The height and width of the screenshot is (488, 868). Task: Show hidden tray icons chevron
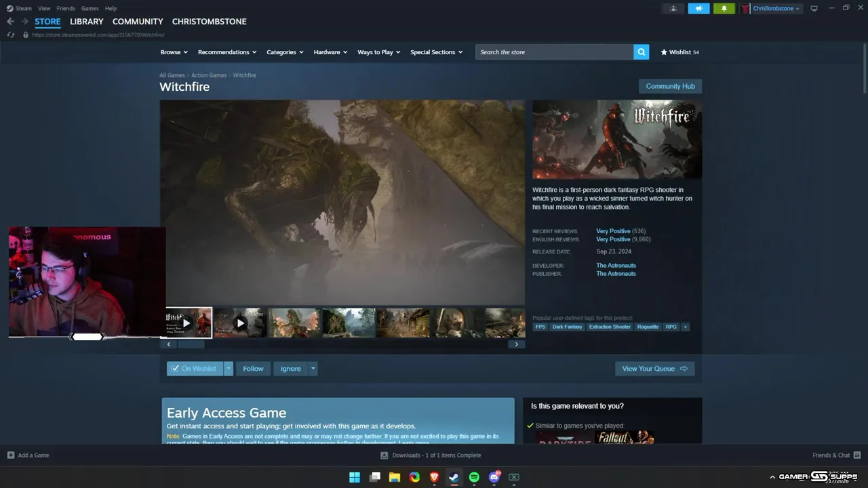tap(772, 477)
